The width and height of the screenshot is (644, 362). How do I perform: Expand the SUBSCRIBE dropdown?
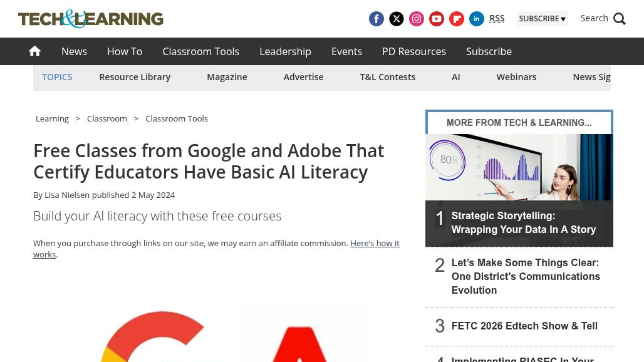(542, 18)
